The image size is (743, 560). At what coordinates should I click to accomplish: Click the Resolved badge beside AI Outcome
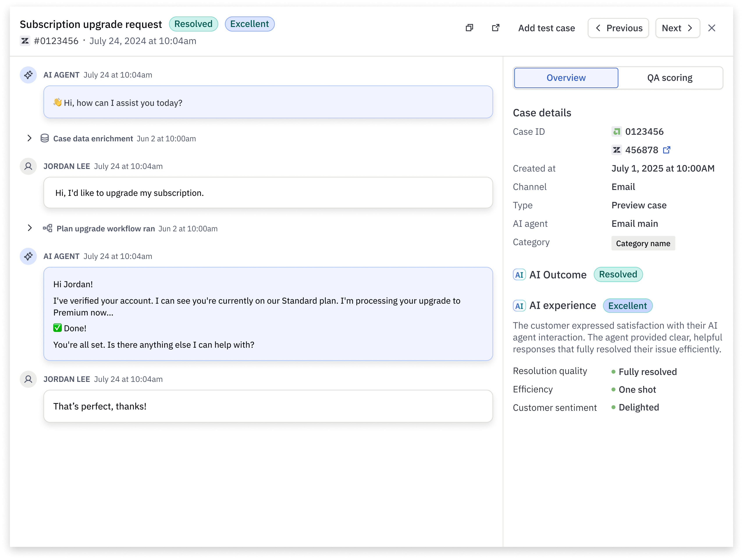618,275
